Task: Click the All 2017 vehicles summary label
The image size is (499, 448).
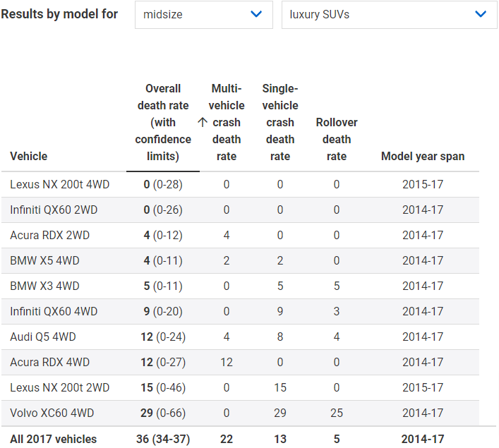Action: click(x=53, y=439)
